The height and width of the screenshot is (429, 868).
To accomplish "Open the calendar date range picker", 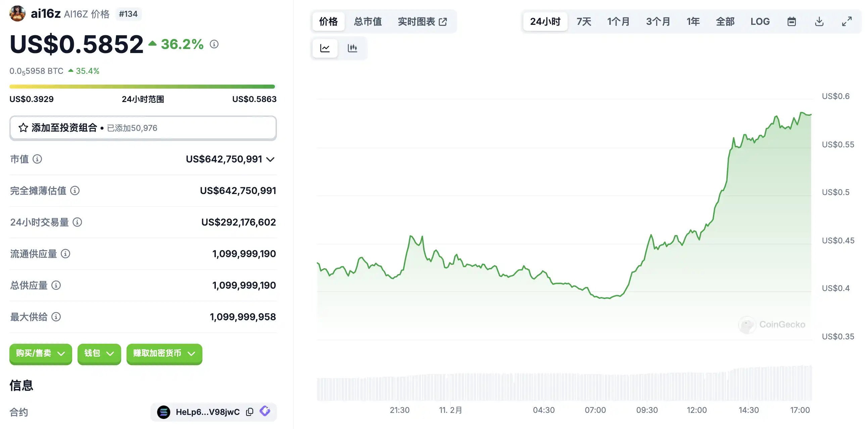I will (791, 21).
